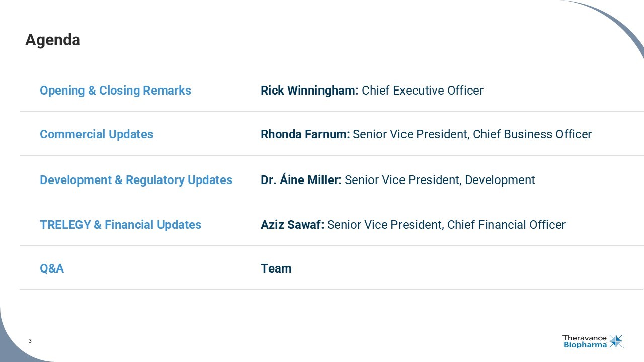Select Senior Vice President, Development text
The width and height of the screenshot is (644, 362).
click(x=440, y=180)
